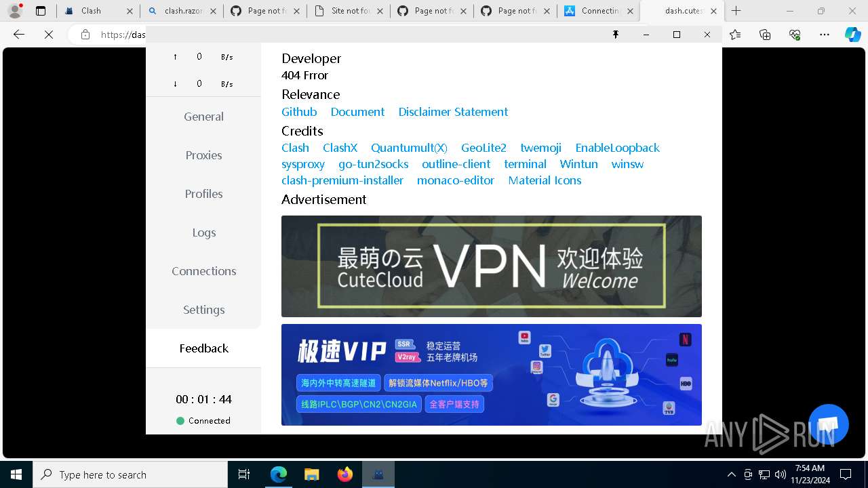Viewport: 868px width, 488px height.
Task: Open the Collections icon in Edge toolbar
Action: click(x=765, y=35)
